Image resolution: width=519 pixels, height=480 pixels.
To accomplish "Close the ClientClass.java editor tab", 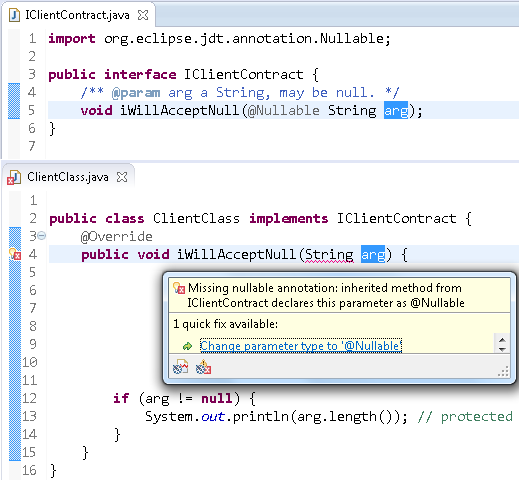I will tap(122, 177).
